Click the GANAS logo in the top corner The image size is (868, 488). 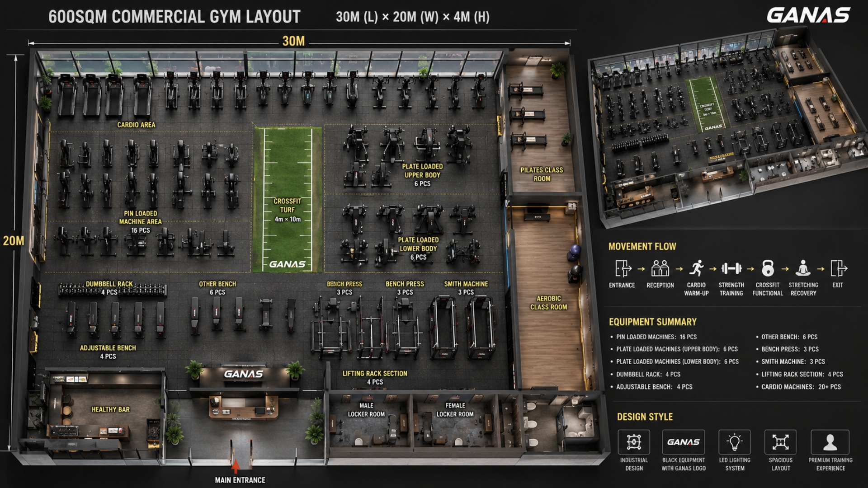pos(808,15)
